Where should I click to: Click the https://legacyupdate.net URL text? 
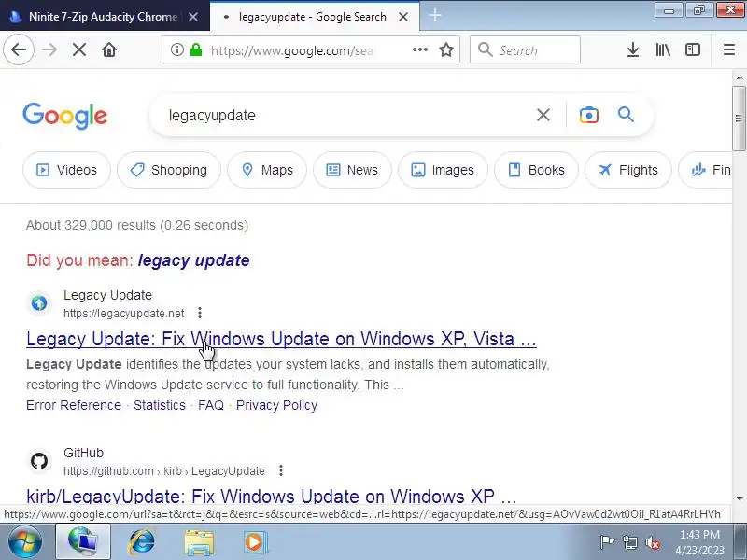click(124, 314)
